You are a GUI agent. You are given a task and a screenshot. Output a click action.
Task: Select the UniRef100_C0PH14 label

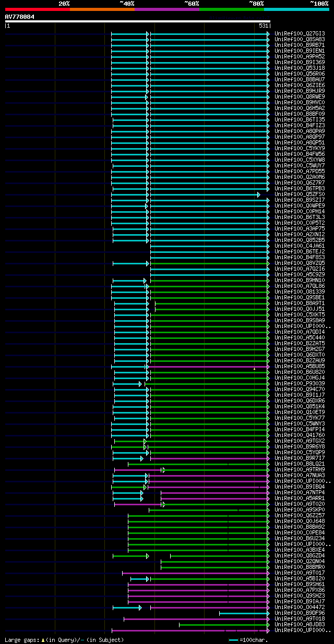coord(300,211)
